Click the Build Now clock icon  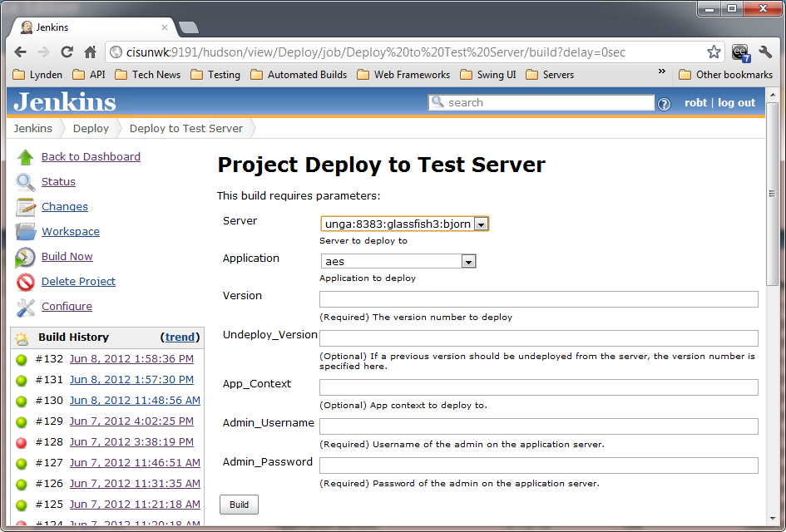pos(26,257)
